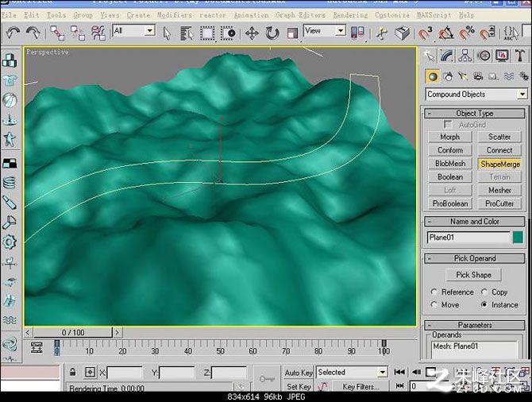Click the Go to Start playback button
The image size is (532, 402).
pos(399,373)
